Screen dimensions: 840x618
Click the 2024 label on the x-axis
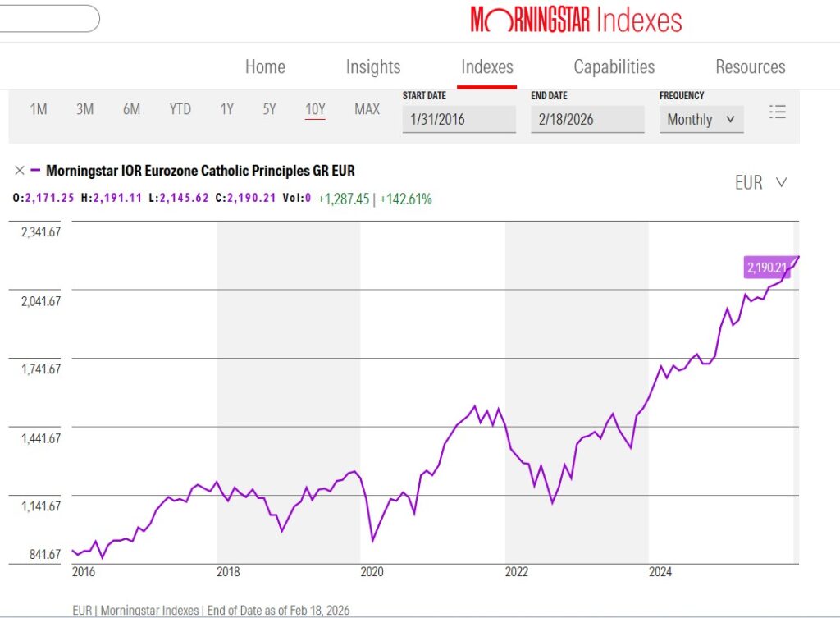click(x=660, y=572)
